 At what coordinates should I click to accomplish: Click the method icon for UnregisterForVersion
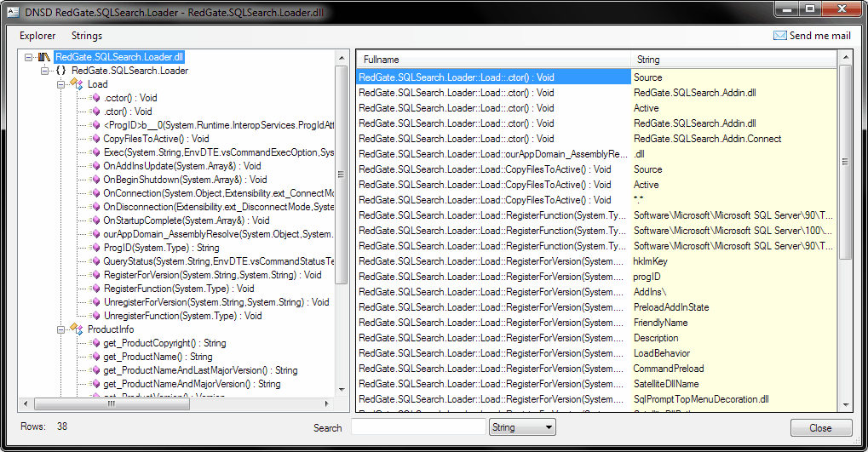tap(95, 302)
